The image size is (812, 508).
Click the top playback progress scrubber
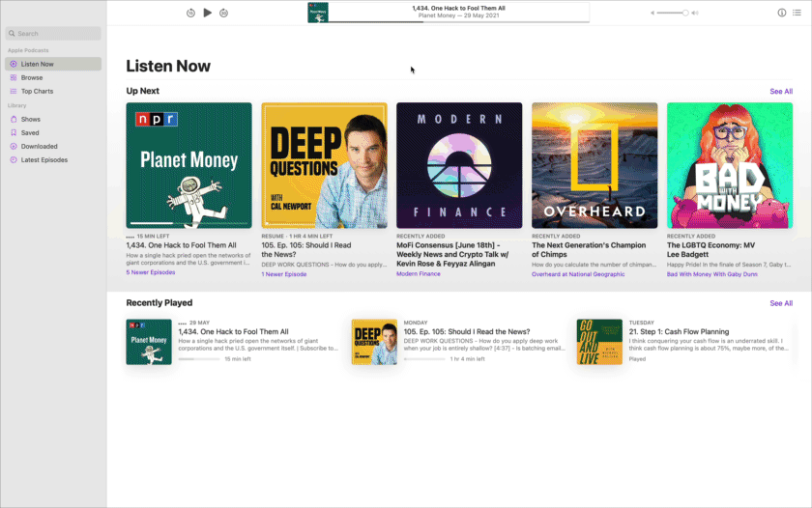459,21
